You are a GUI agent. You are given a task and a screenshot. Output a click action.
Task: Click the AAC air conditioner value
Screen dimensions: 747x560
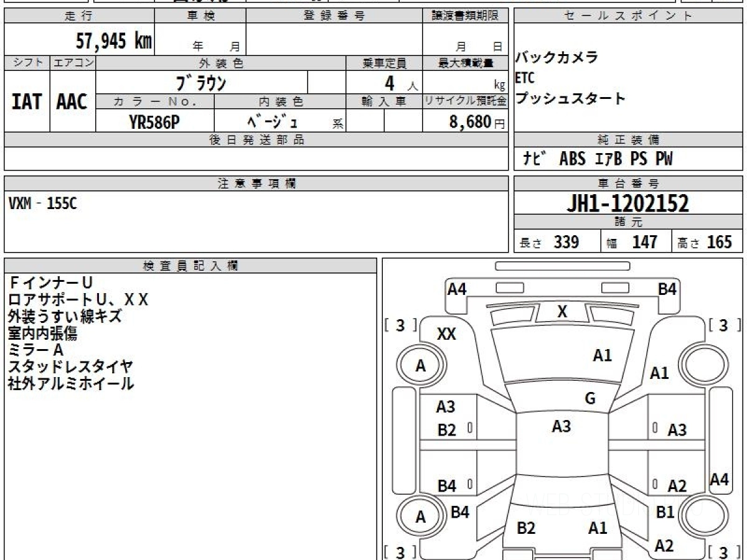click(x=73, y=102)
